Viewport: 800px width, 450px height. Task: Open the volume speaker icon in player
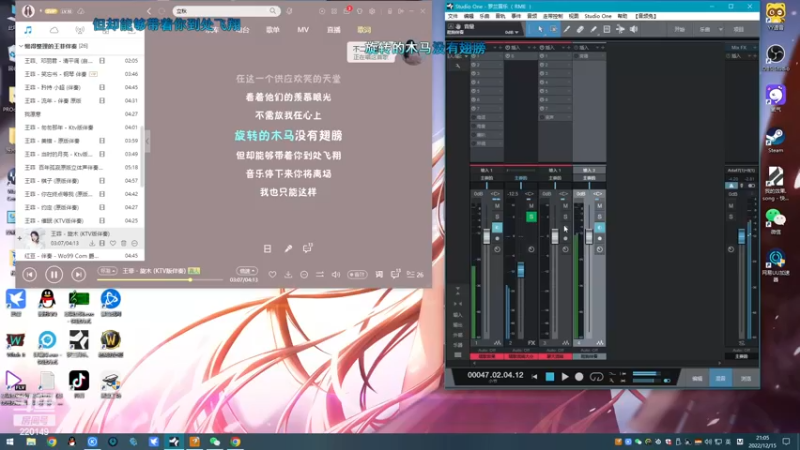336,274
